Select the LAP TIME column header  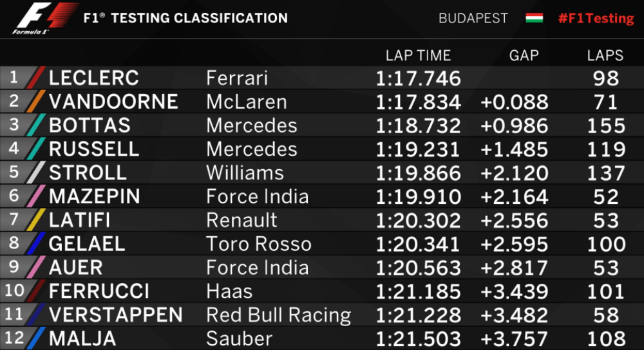click(x=418, y=55)
